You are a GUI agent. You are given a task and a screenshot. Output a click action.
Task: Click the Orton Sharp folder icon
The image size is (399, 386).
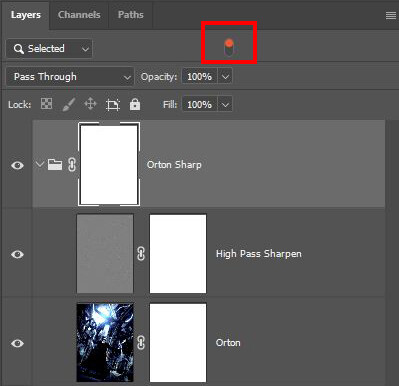(55, 164)
